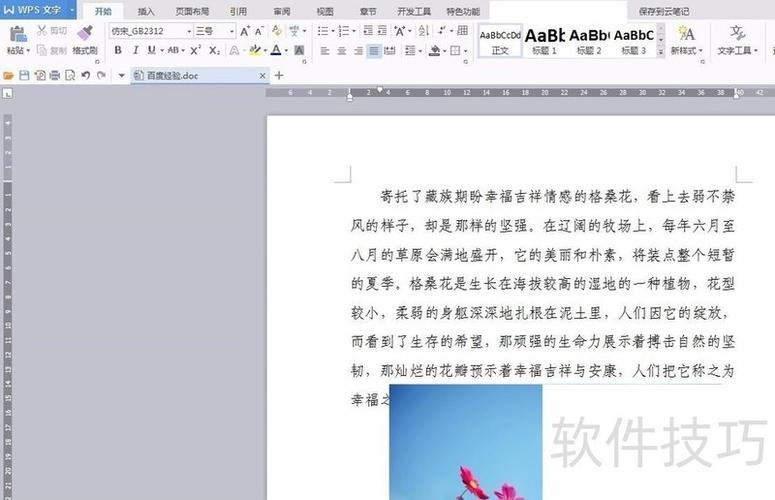Open the font color dropdown arrow

click(286, 50)
